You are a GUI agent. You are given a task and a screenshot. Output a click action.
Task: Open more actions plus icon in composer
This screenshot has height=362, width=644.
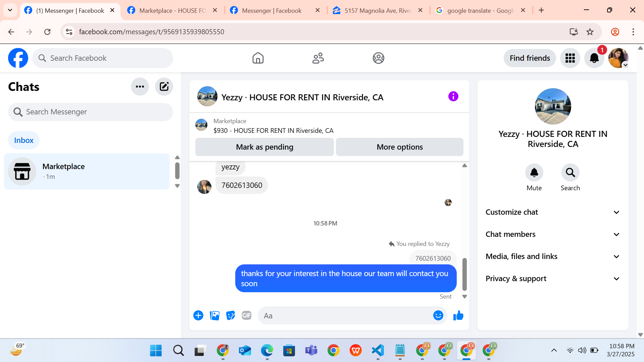tap(198, 315)
